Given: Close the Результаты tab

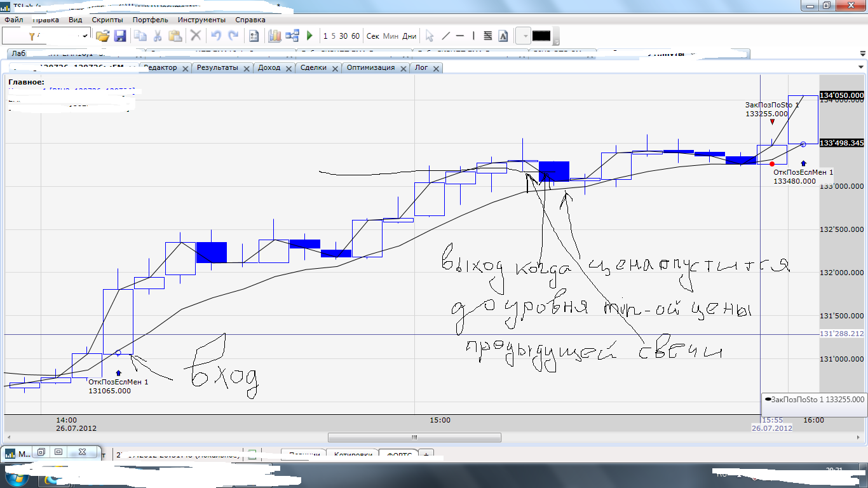Looking at the screenshot, I should (x=246, y=68).
